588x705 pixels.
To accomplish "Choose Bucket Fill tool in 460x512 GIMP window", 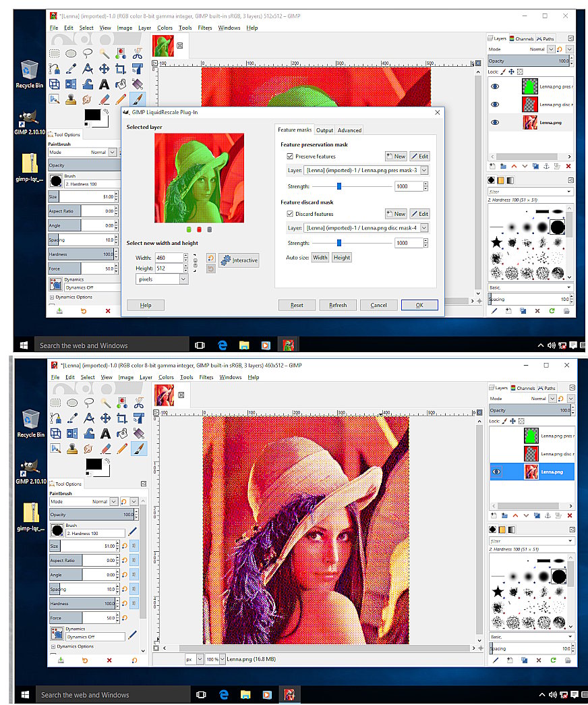I will tap(122, 433).
